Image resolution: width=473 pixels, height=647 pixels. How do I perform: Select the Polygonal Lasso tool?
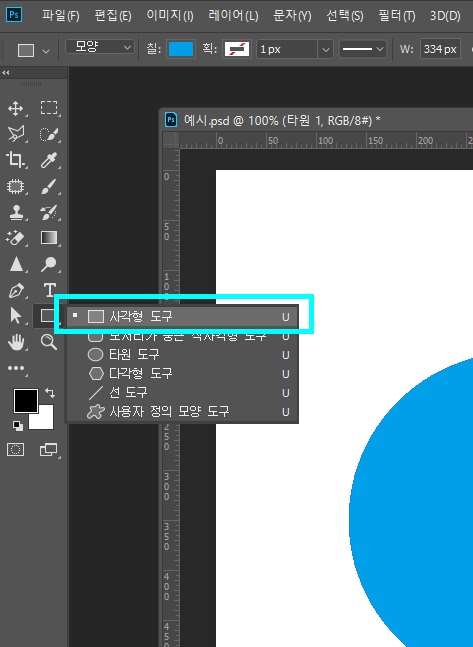[16, 134]
